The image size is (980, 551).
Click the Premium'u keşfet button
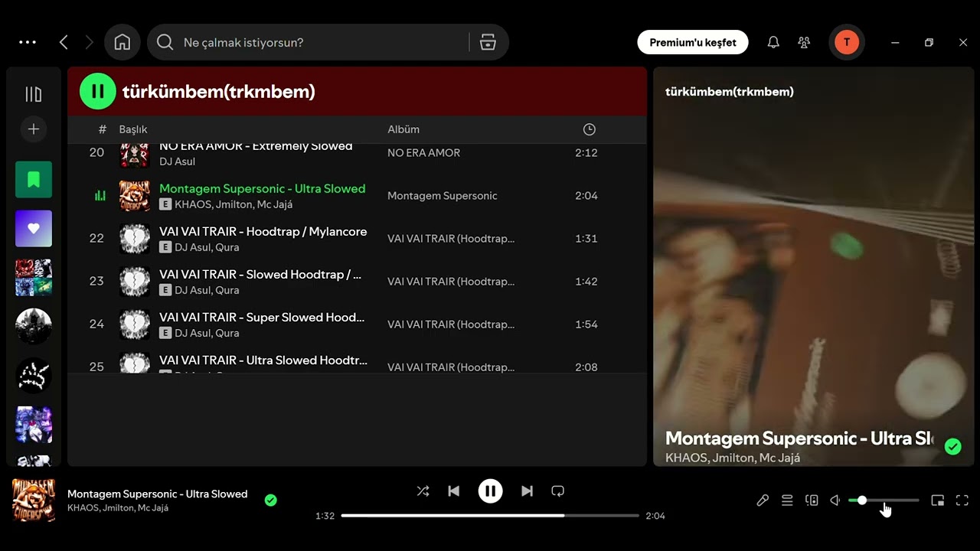pos(693,42)
